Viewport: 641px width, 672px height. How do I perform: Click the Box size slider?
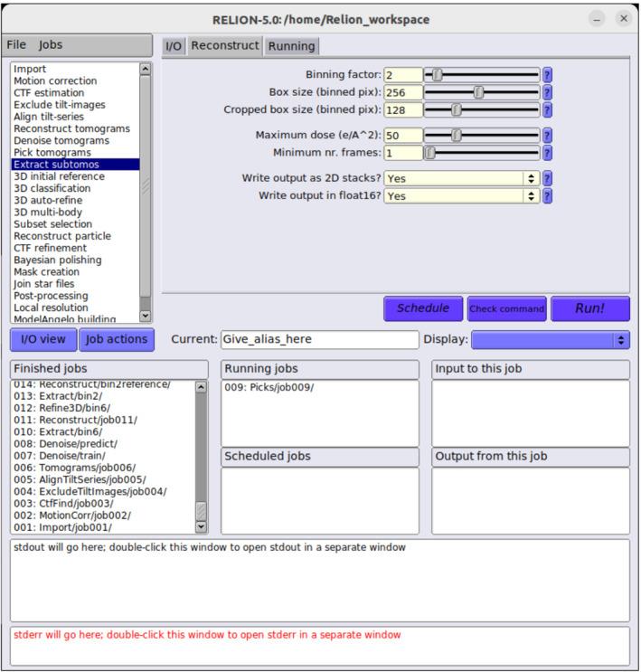[482, 92]
